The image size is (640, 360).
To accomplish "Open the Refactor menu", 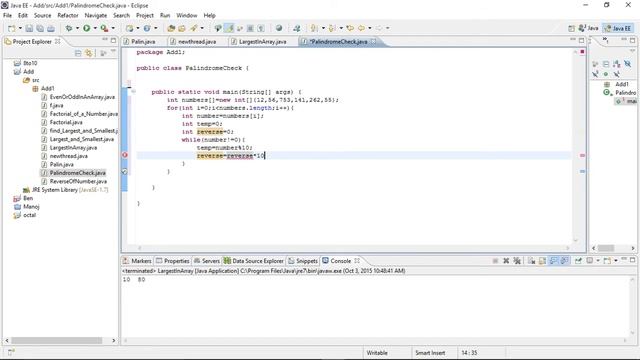I will tap(68, 15).
